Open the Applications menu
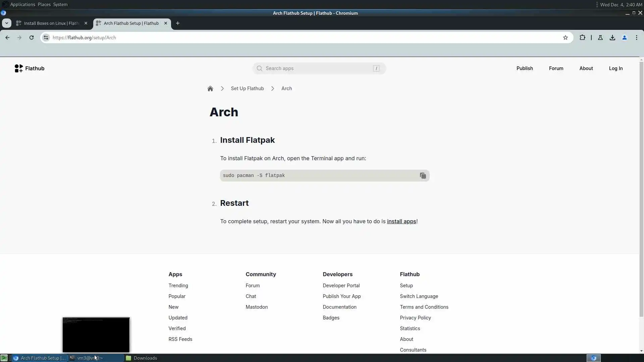This screenshot has width=644, height=362. tap(22, 4)
